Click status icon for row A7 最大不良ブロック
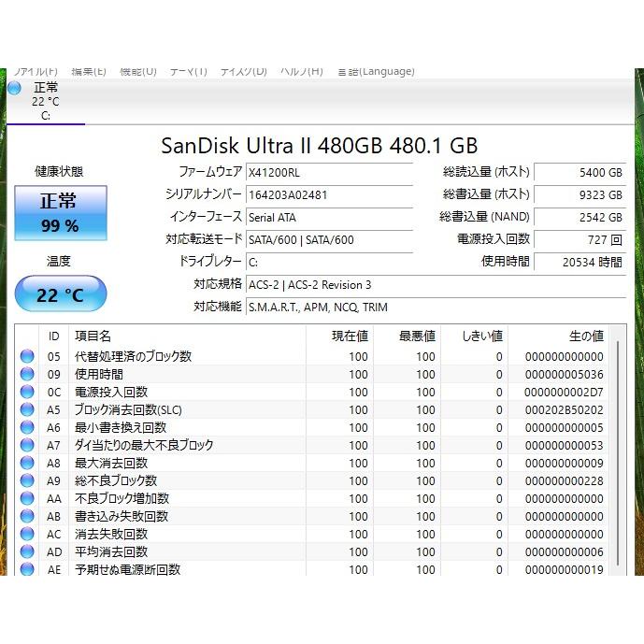Screen dimensions: 644x644 pos(27,445)
